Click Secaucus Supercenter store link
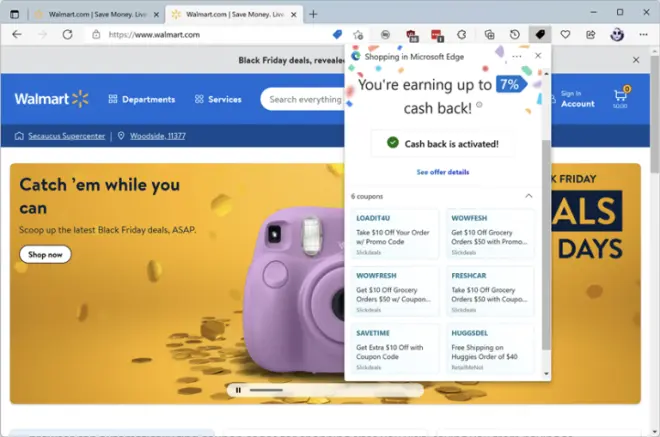Viewport: 660px width, 437px height. click(x=67, y=136)
